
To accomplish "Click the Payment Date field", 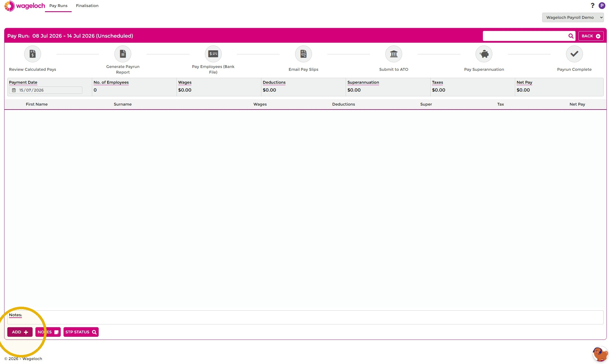I will (x=46, y=90).
